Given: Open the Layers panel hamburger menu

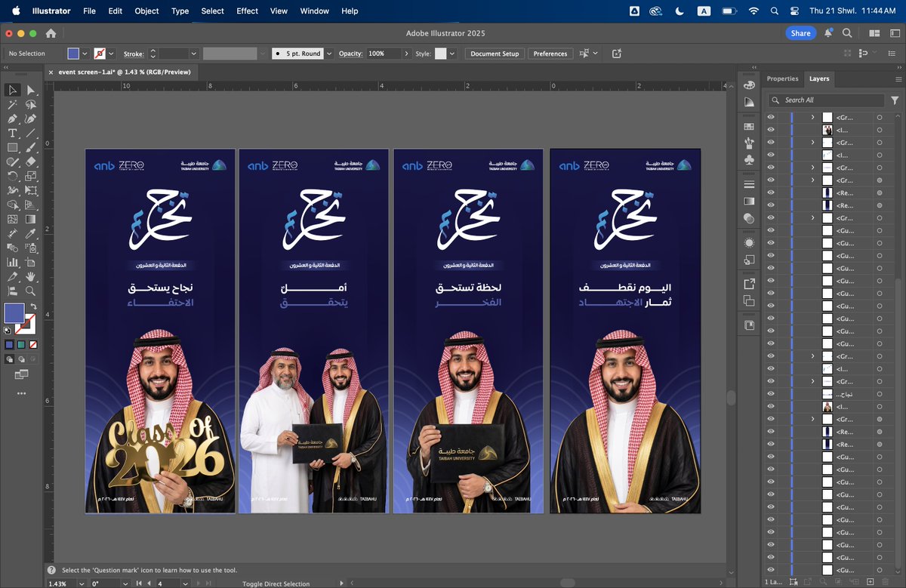Looking at the screenshot, I should 898,79.
